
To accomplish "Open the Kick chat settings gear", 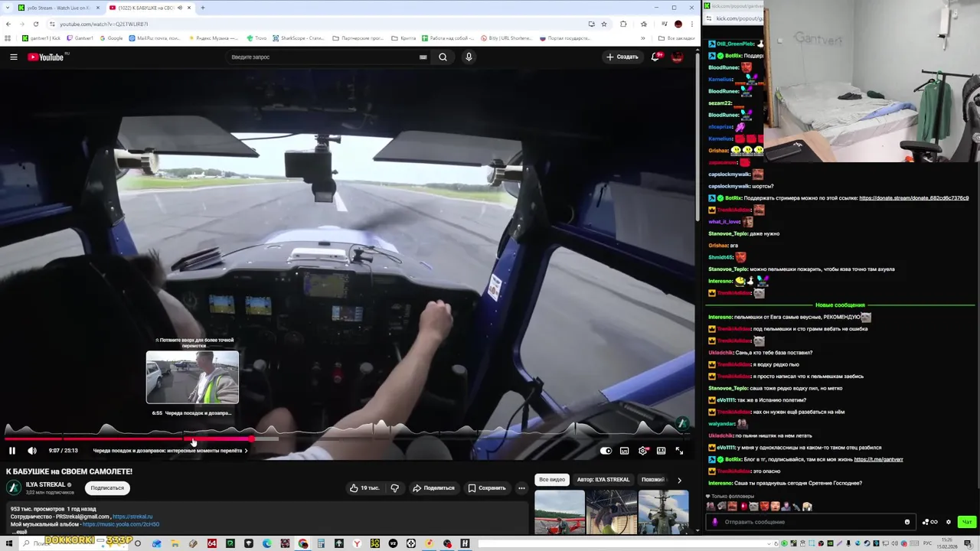I will (949, 522).
